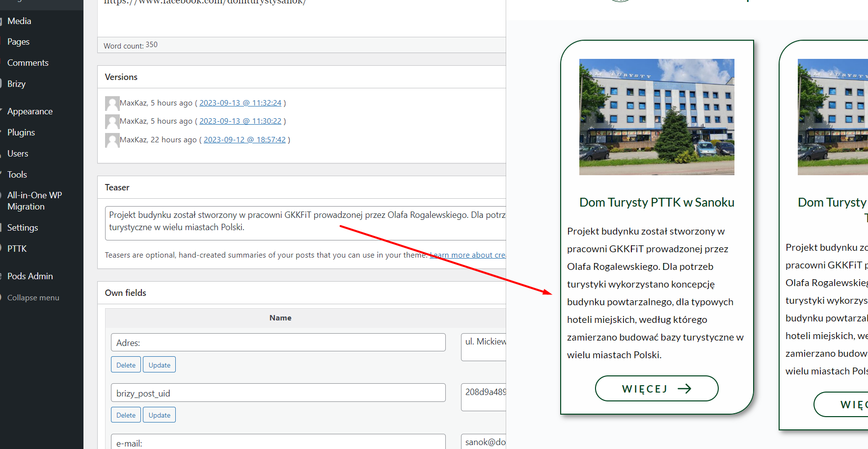Open the Pages menu item

click(x=18, y=42)
